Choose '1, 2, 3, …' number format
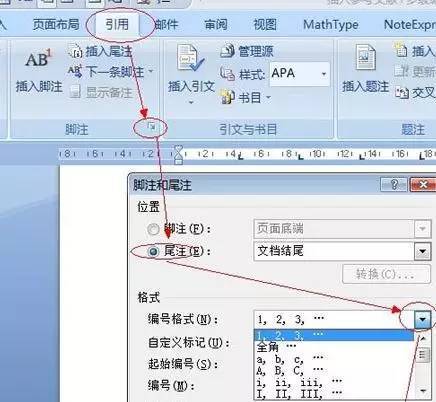Viewport: 436px width, 402px height. [x=334, y=335]
